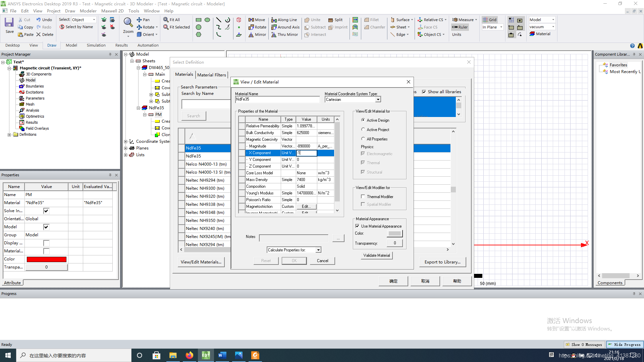Select the Active Design radio button

(363, 120)
